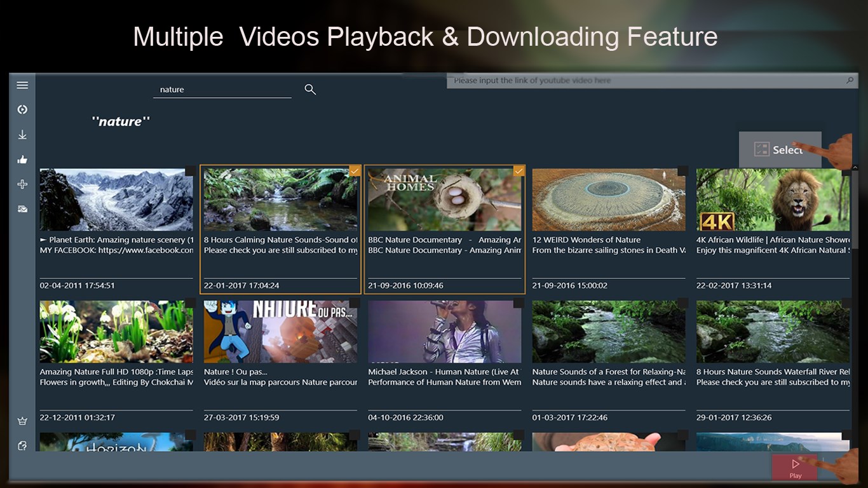Click the date '04-10-2016 22:36:00'
The height and width of the screenshot is (488, 868).
pyautogui.click(x=406, y=418)
